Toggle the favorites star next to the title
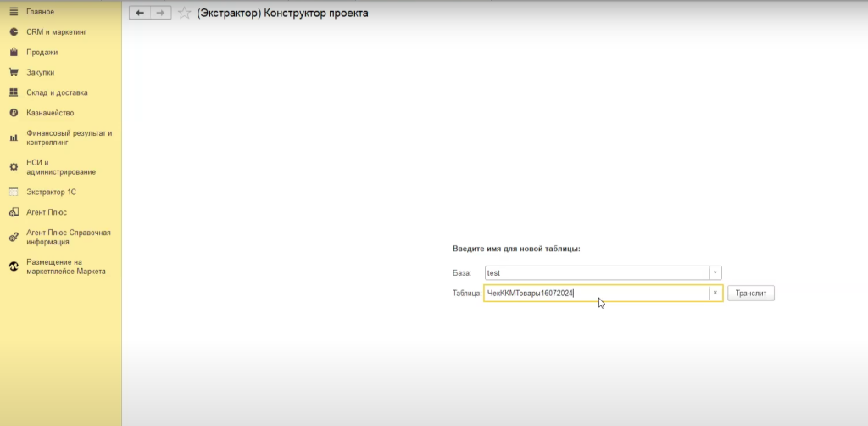The width and height of the screenshot is (868, 426). (184, 14)
